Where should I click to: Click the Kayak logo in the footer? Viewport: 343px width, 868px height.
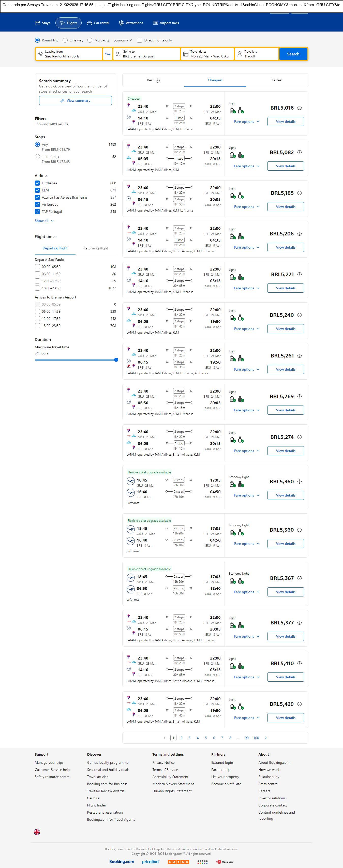pyautogui.click(x=178, y=862)
